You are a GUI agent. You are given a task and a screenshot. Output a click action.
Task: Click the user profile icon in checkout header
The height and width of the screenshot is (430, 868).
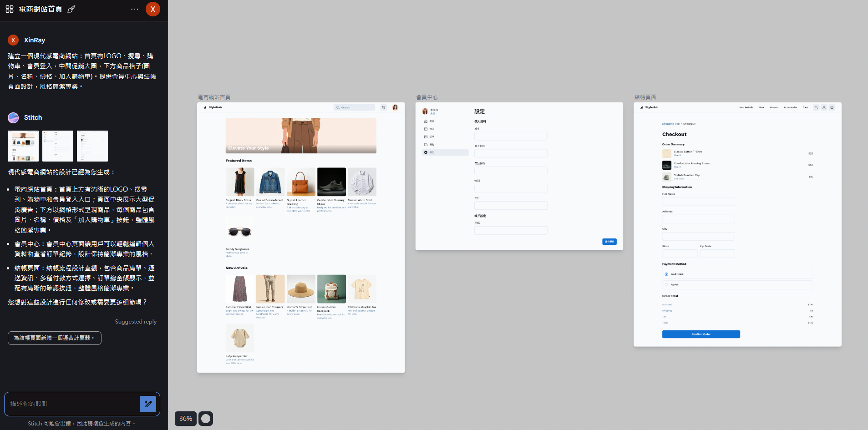(x=824, y=107)
